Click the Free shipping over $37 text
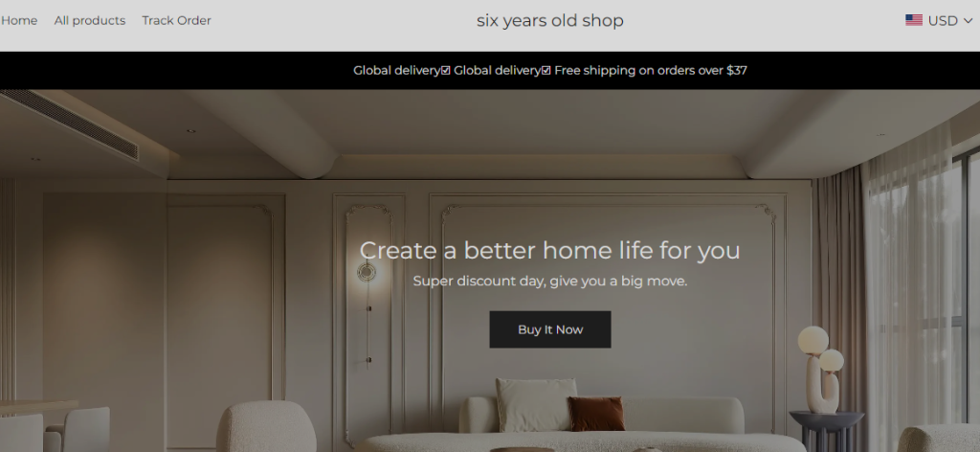This screenshot has height=452, width=980. (651, 71)
